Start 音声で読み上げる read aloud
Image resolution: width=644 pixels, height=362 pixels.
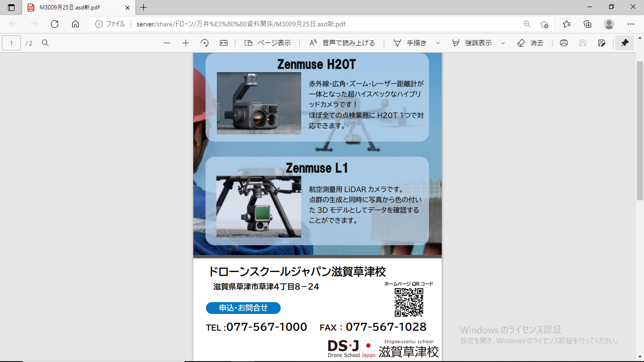[x=342, y=43]
